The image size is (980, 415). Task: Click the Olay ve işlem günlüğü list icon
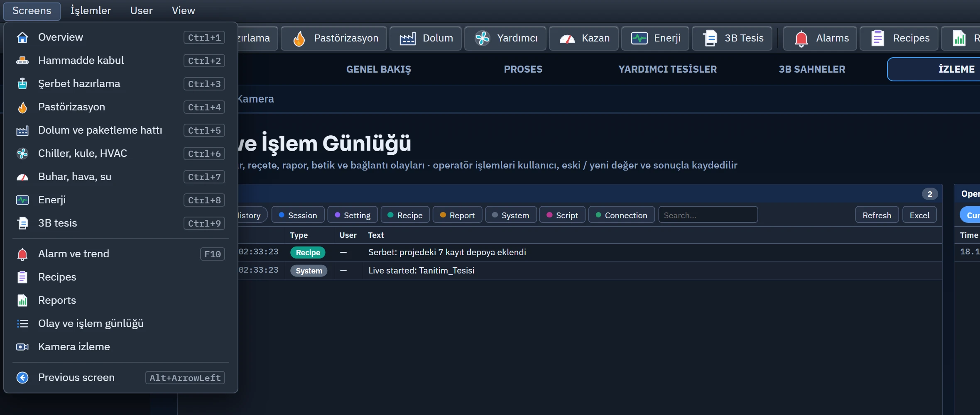[x=22, y=324]
